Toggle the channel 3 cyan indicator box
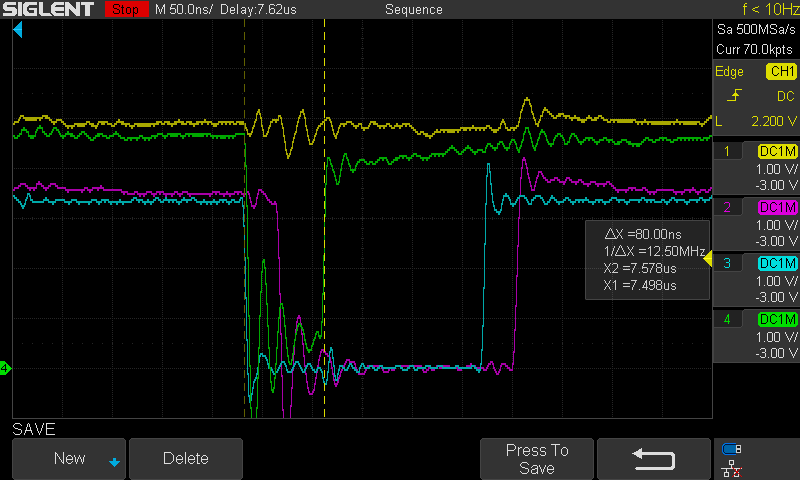 (778, 263)
